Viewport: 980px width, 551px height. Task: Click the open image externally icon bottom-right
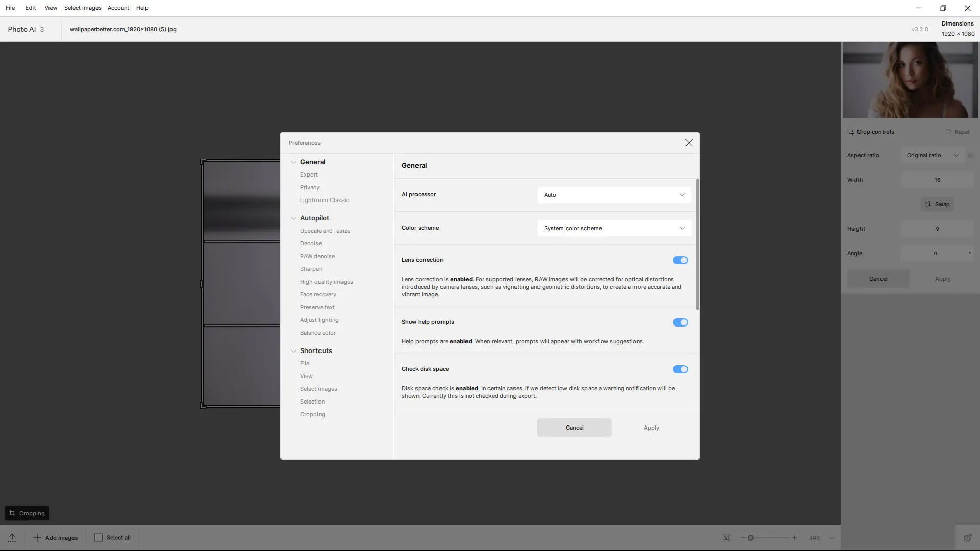tap(967, 538)
